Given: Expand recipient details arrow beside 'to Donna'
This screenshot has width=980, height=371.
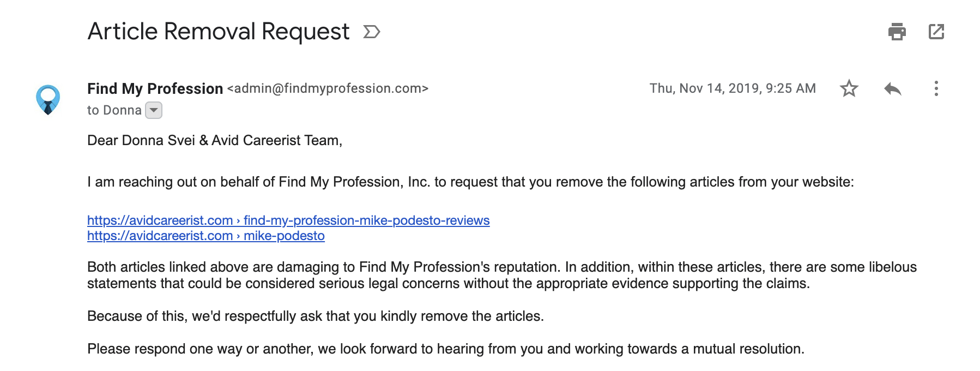Looking at the screenshot, I should 154,110.
